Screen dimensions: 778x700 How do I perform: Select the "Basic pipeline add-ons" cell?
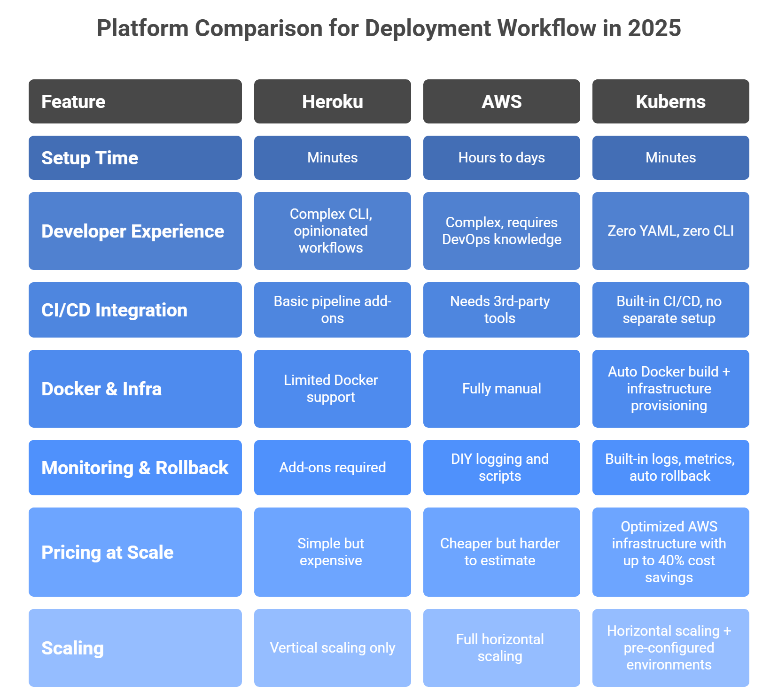pos(333,310)
